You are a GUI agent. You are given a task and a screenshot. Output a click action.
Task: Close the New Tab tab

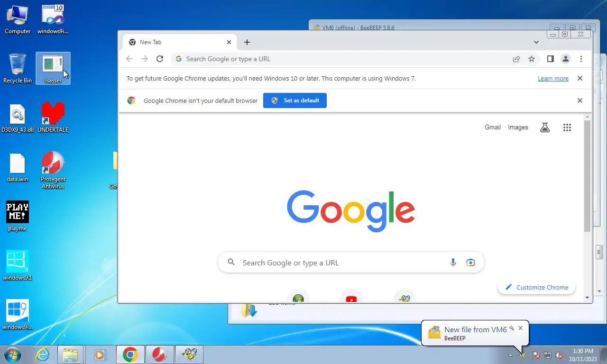click(x=229, y=42)
